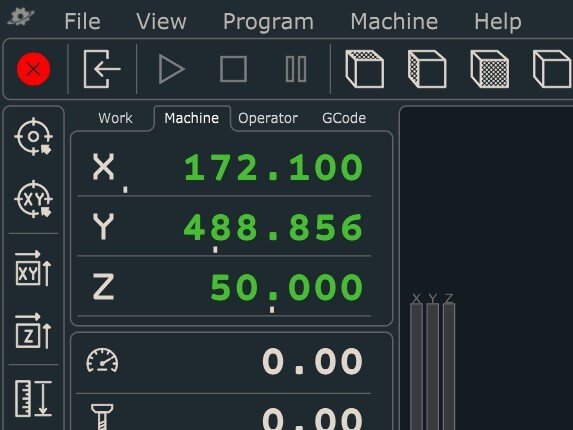This screenshot has height=430, width=573.
Task: Stop the program with square button
Action: tap(234, 69)
